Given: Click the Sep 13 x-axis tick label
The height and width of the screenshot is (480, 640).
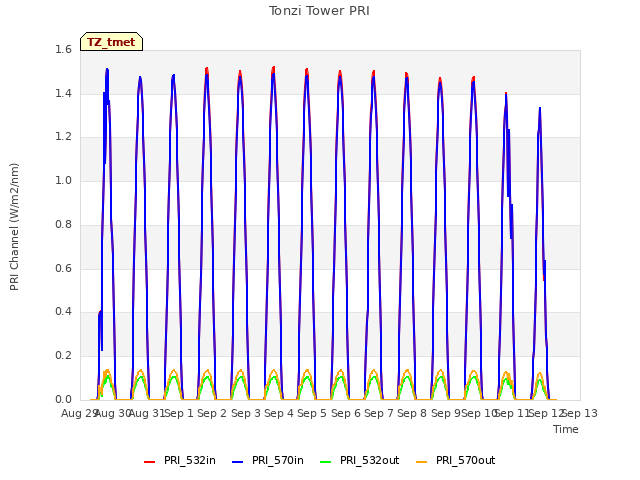Looking at the screenshot, I should pos(580,413).
